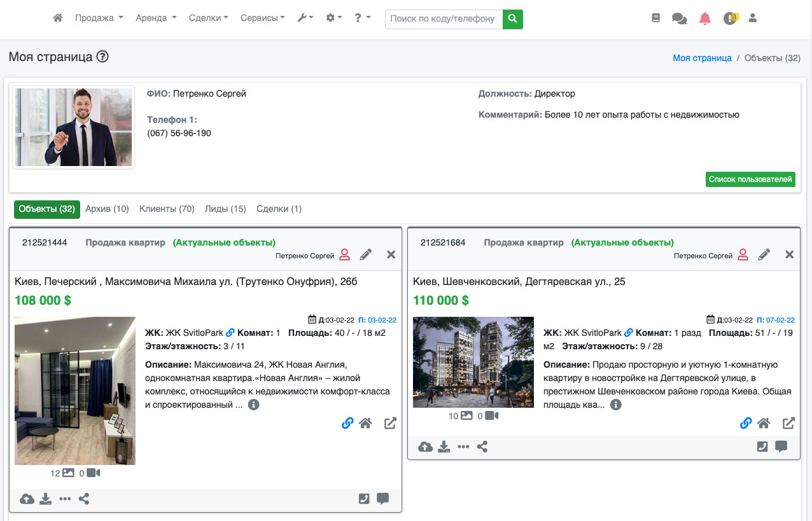Open the Сервисы dropdown menu
Screen dimensions: 812x521
[262, 18]
